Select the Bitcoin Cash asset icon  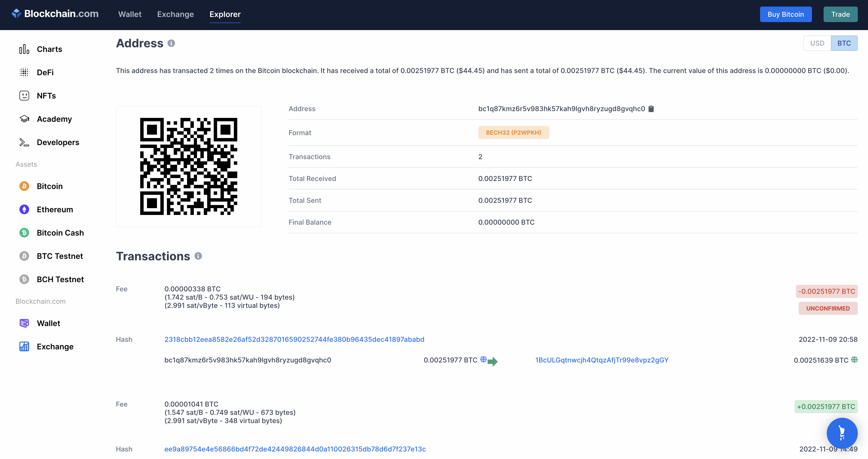click(x=24, y=233)
